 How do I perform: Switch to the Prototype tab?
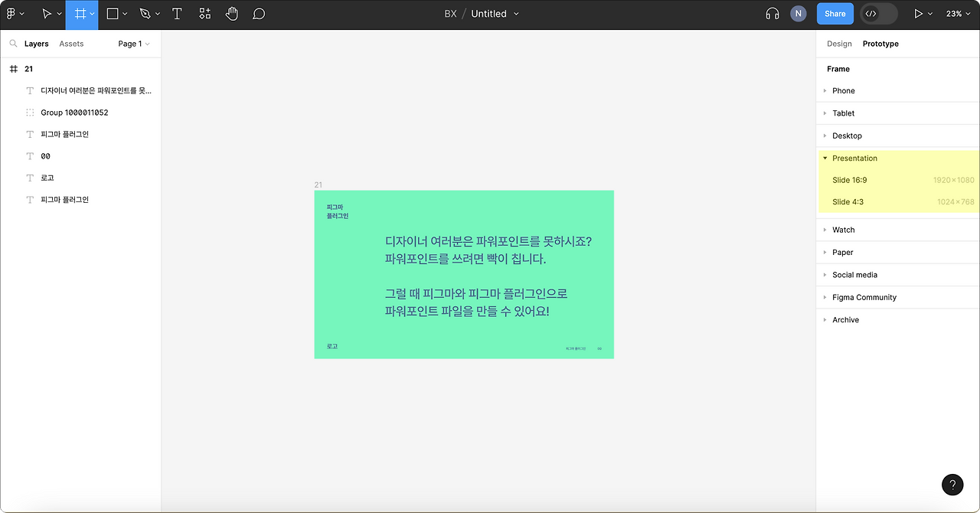(880, 44)
